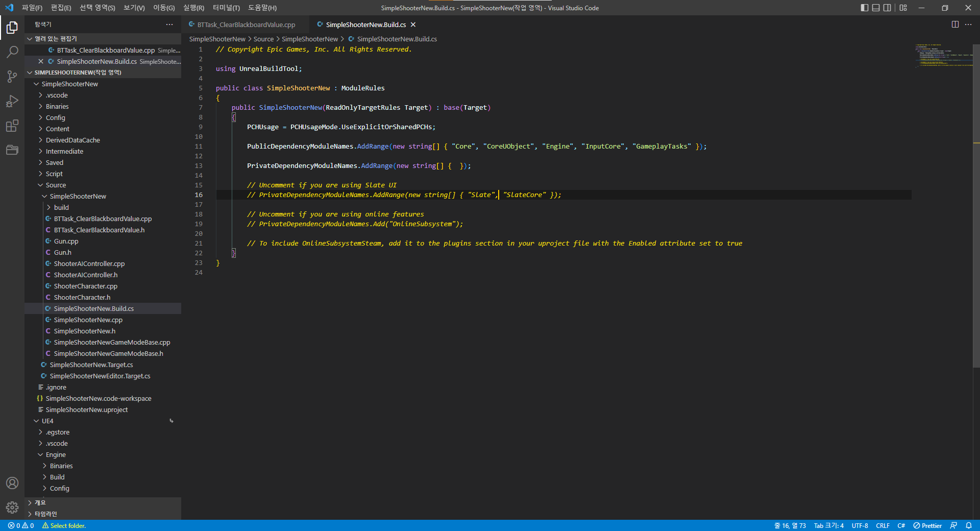Toggle Primary Side Bar layout icon

(x=864, y=8)
